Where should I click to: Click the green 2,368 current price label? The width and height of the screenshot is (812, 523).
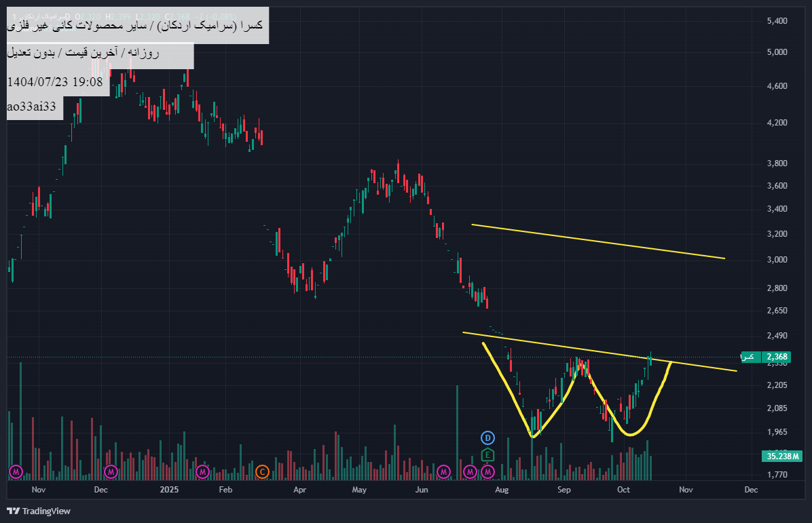[x=775, y=357]
